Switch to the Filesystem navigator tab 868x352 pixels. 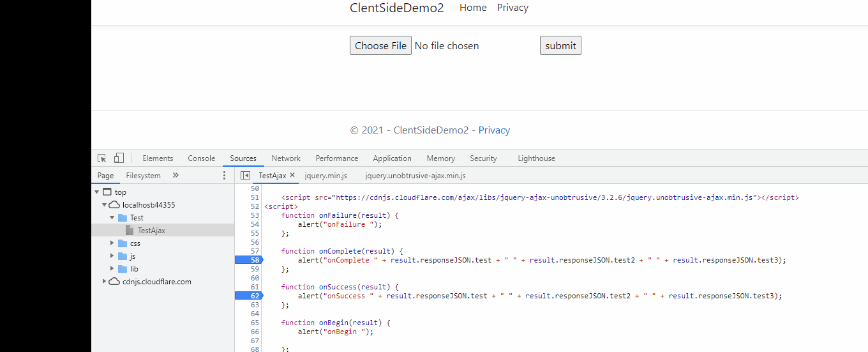click(144, 176)
